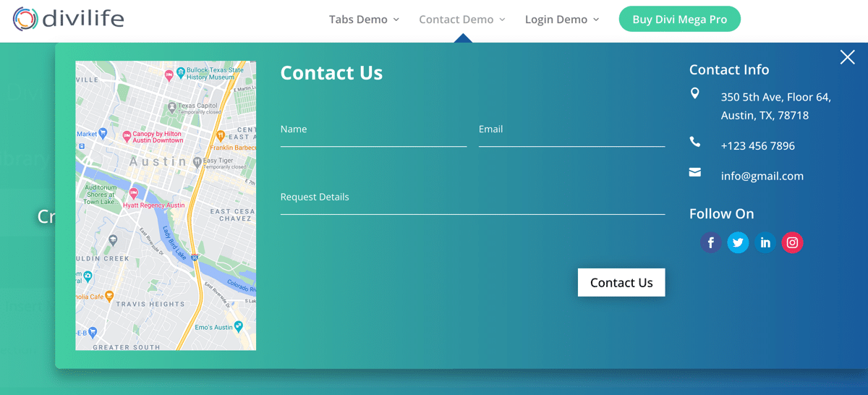Click Buy Divi Mega Pro button

click(680, 20)
